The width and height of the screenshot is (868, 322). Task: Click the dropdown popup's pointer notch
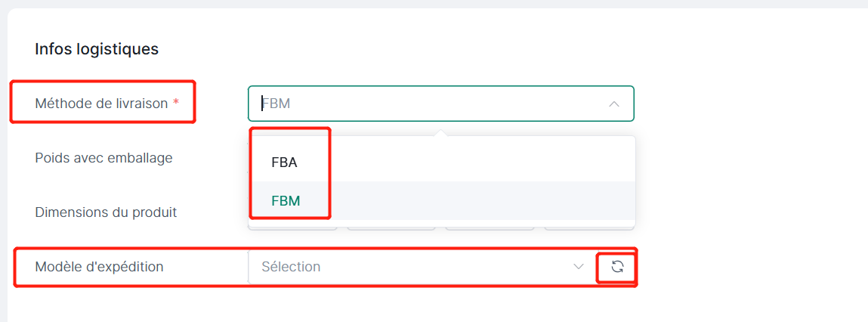pyautogui.click(x=441, y=133)
